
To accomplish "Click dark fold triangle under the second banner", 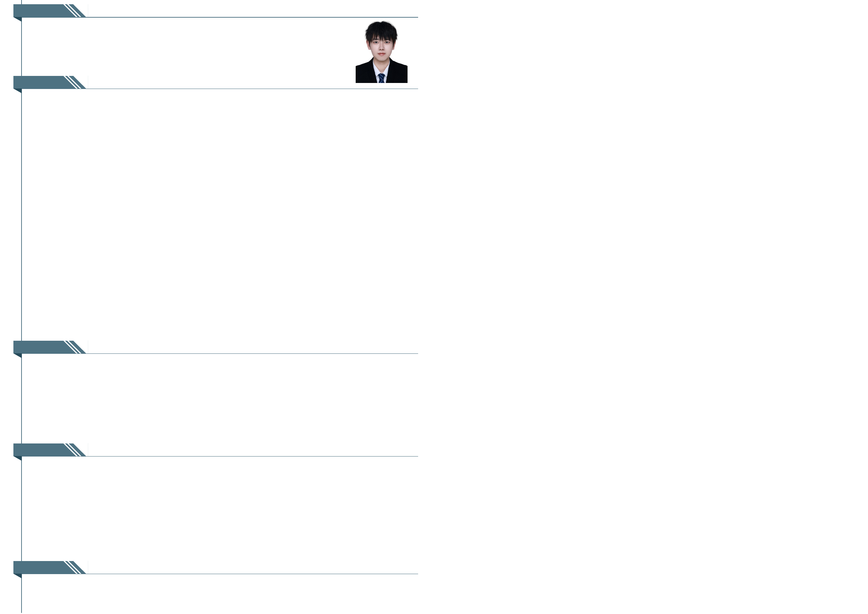I will [18, 90].
